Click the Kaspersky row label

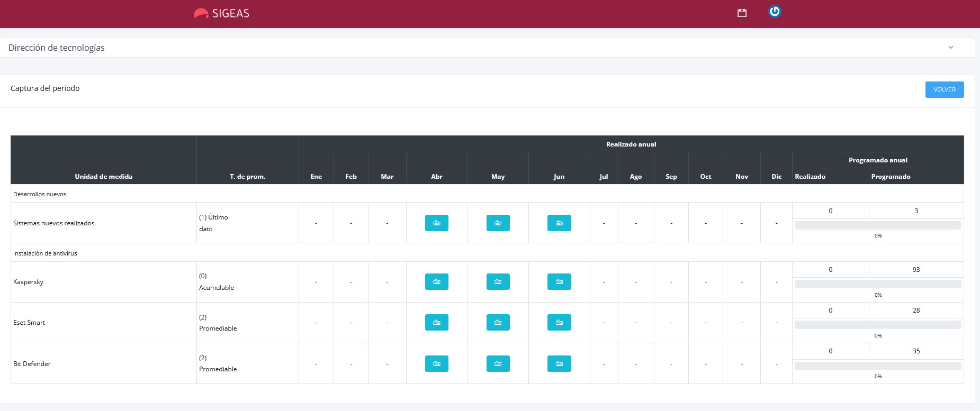pos(29,281)
